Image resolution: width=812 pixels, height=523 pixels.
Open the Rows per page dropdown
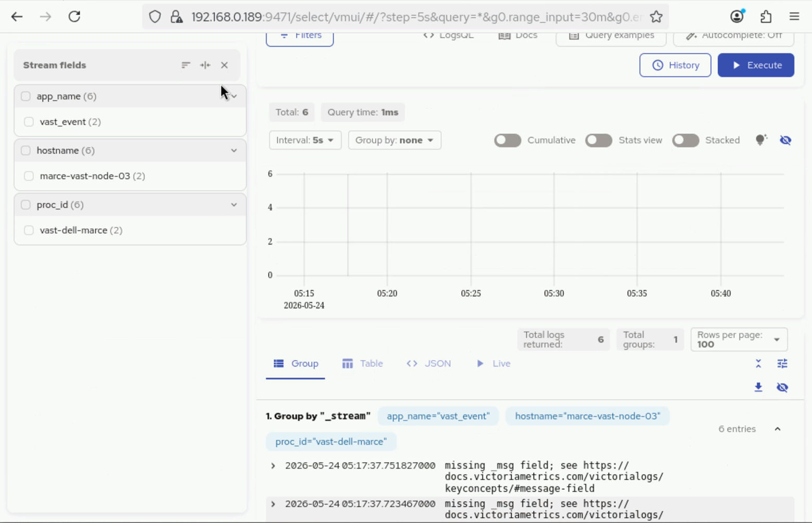[x=739, y=339]
